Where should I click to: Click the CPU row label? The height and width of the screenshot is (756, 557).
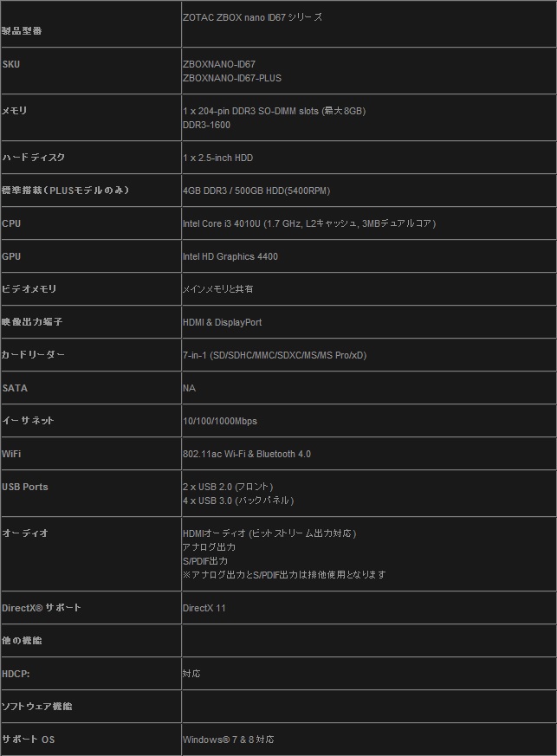(12, 223)
